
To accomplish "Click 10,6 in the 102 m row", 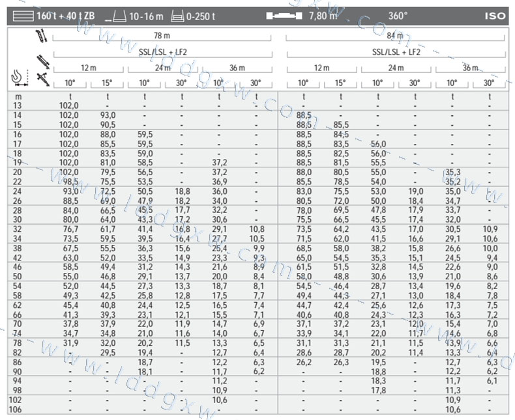I will click(220, 400).
